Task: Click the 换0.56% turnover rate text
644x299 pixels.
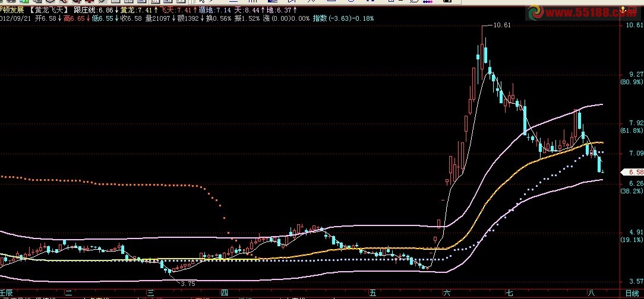Action: click(x=219, y=18)
